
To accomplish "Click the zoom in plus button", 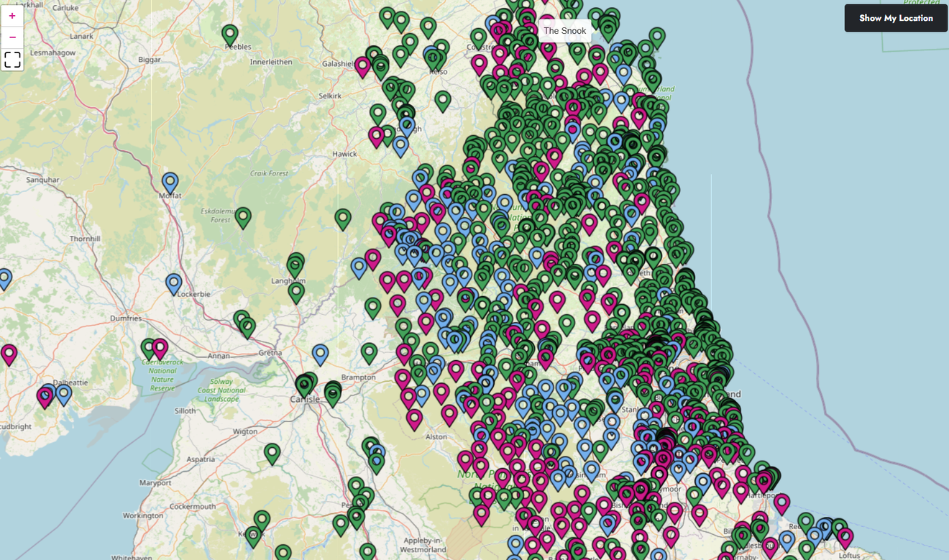I will 12,16.
